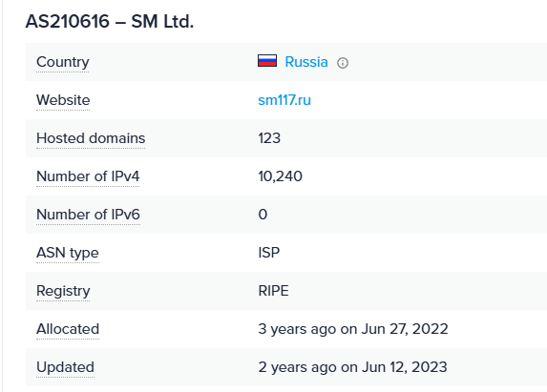Screen dimensions: 547x392
Task: Click the updated date Jun 12, 2023
Action: coord(405,367)
